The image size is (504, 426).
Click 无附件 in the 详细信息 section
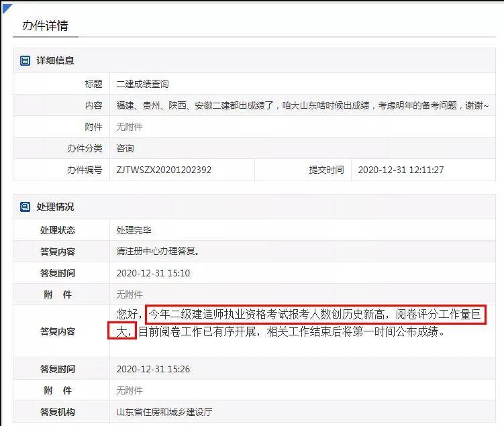(130, 127)
